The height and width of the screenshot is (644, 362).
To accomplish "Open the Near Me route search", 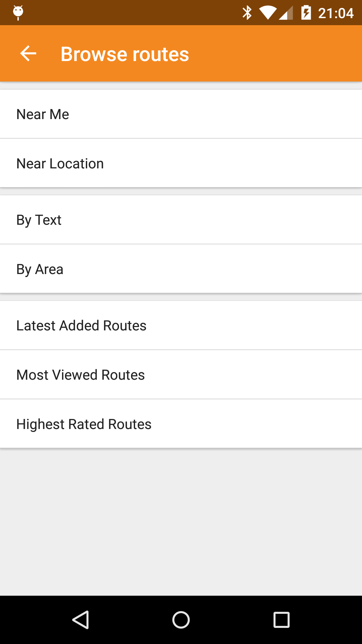I will (181, 114).
